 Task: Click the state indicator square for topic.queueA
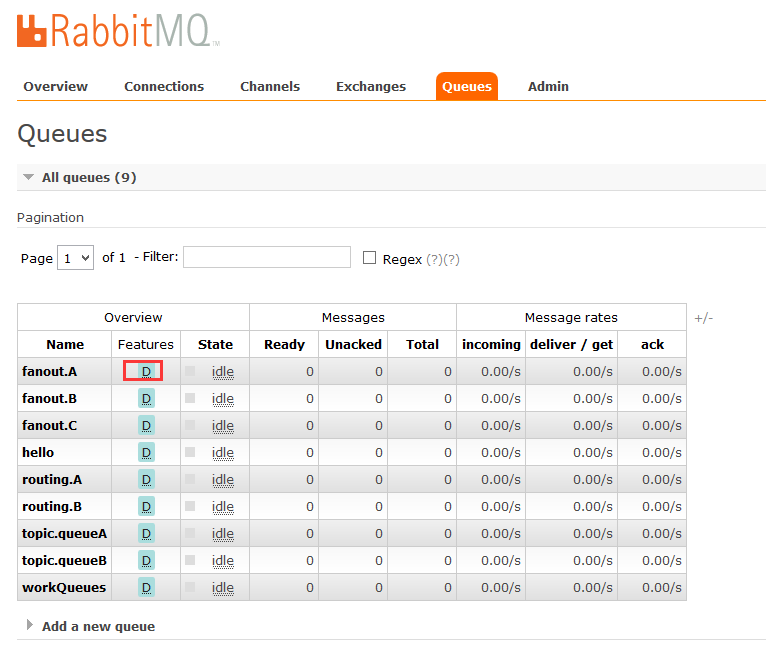point(190,532)
